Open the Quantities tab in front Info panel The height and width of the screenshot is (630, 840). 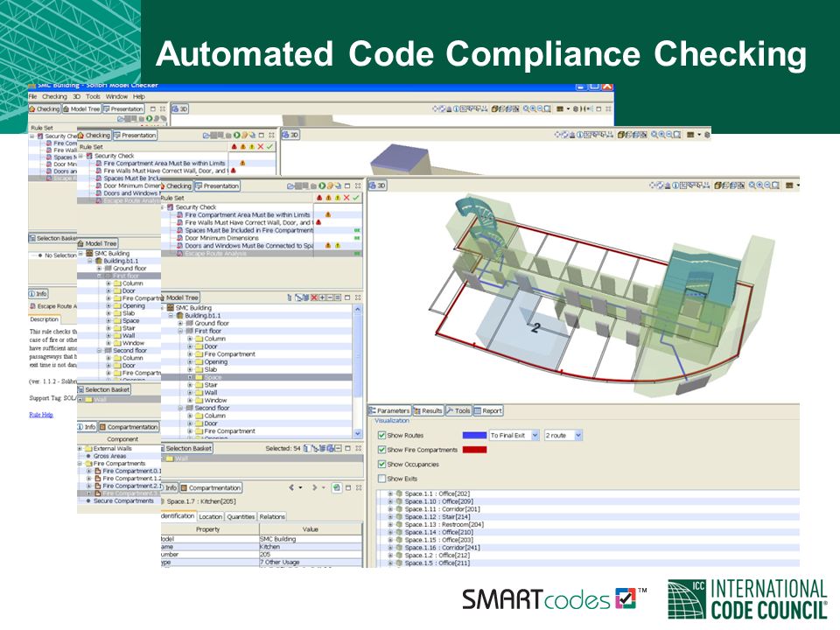pos(241,516)
